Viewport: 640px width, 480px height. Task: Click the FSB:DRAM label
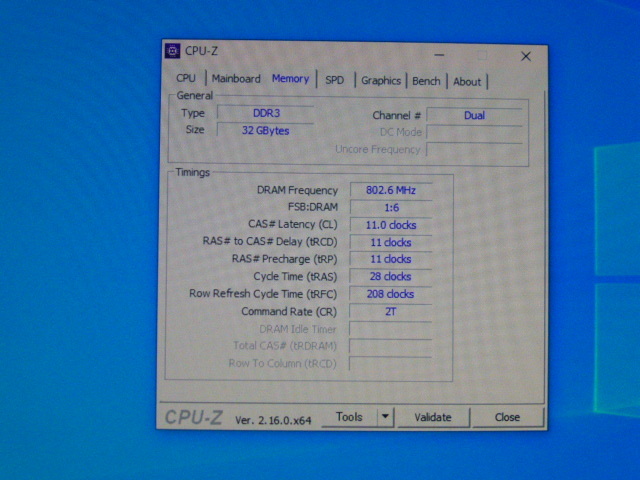[x=313, y=207]
